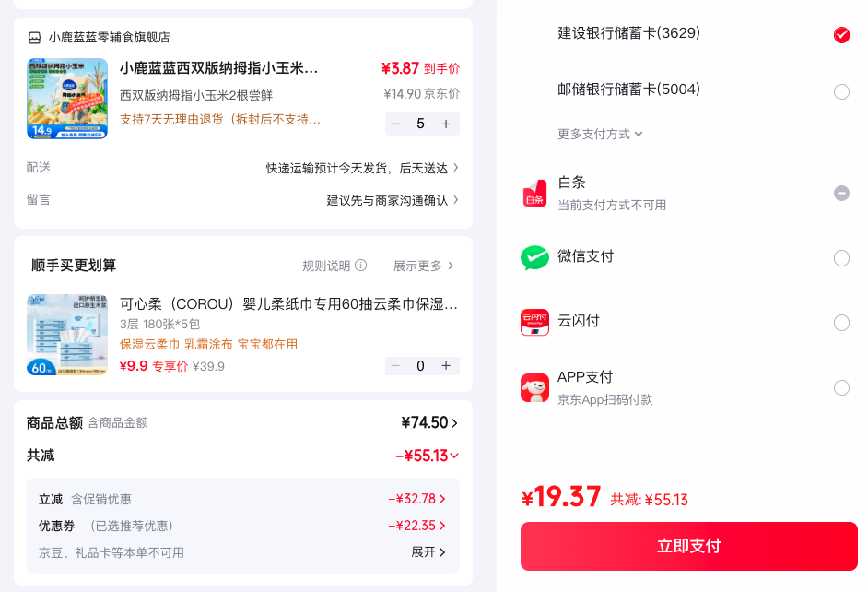Click the WeChat Pay green icon
Viewport: 868px width, 592px height.
point(534,257)
